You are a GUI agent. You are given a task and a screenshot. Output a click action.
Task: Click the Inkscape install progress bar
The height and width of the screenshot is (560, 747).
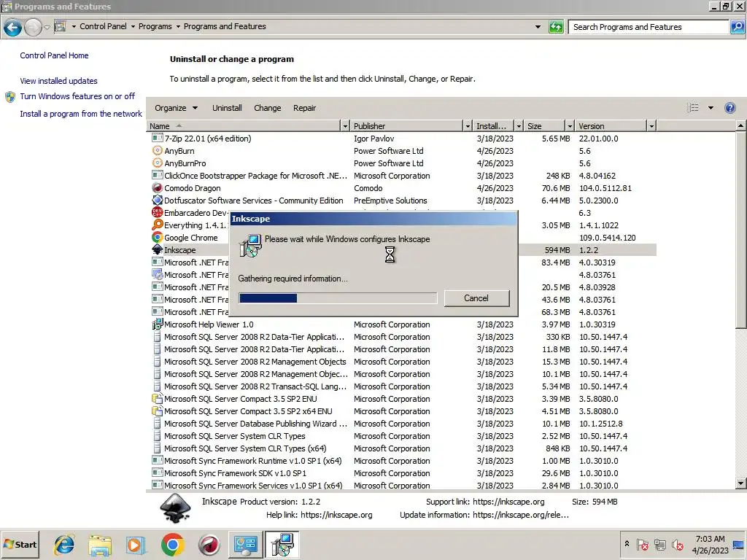[338, 298]
